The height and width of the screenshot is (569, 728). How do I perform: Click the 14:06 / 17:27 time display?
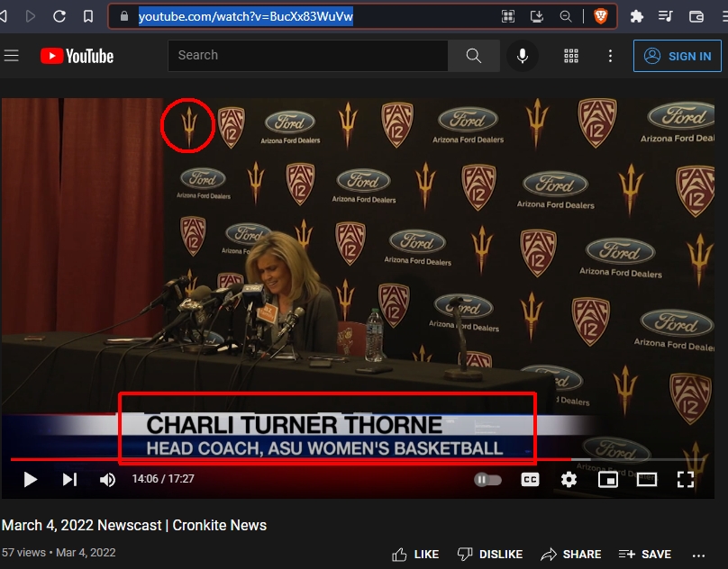pos(163,479)
